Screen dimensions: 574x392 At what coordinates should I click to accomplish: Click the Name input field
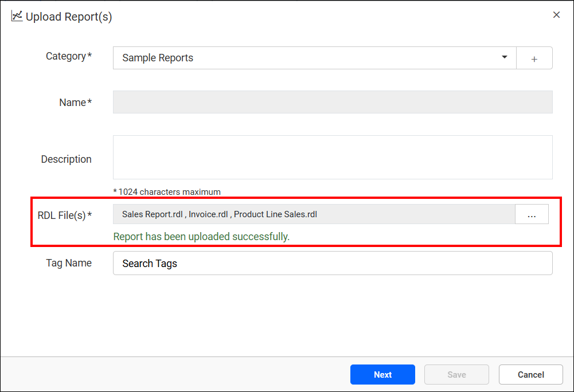(333, 101)
